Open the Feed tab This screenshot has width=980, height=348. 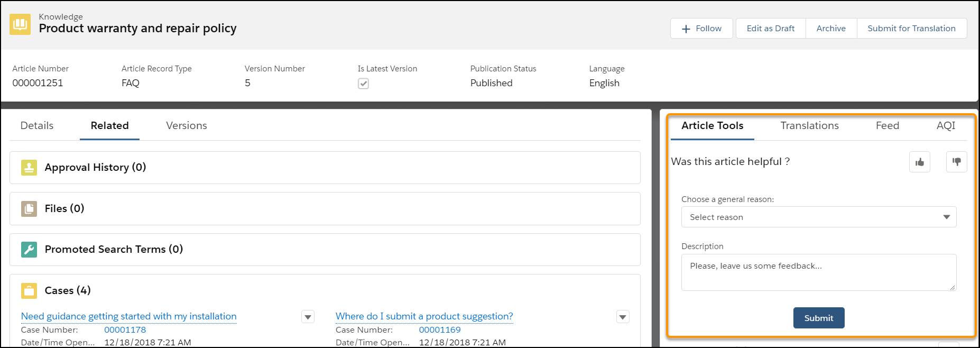(x=887, y=126)
